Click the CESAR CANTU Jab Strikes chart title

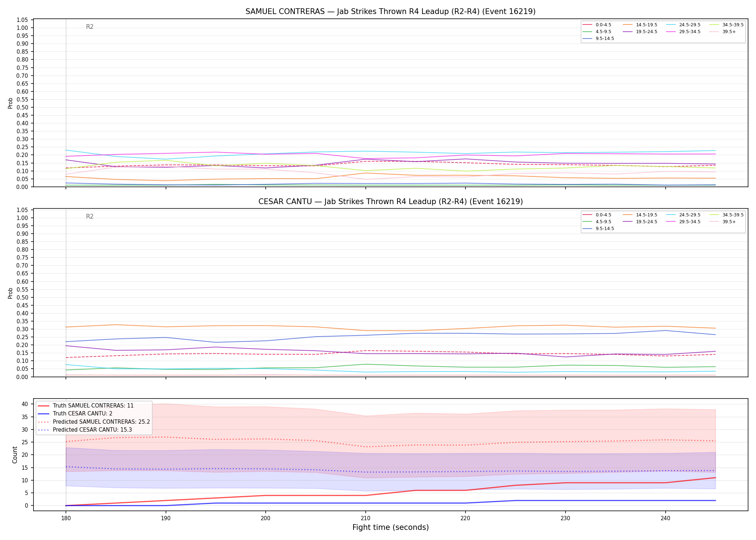coord(390,202)
